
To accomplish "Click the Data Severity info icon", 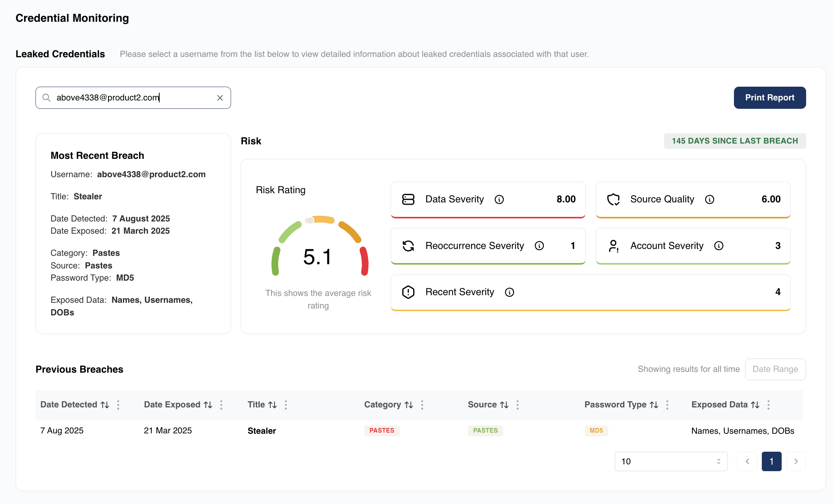I will [499, 199].
